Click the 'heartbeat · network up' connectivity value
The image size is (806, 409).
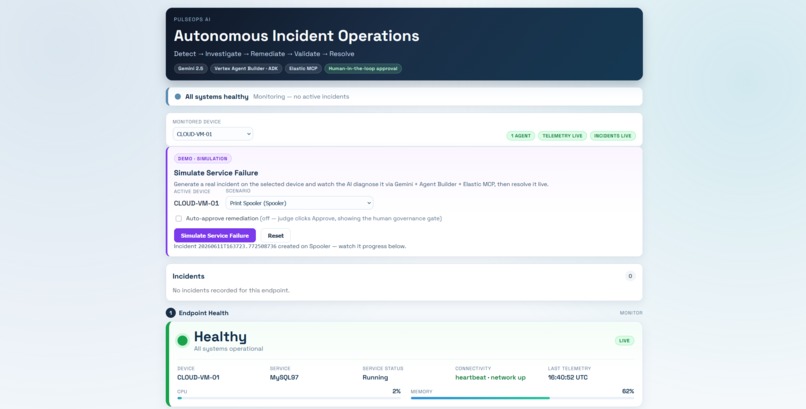(x=490, y=378)
